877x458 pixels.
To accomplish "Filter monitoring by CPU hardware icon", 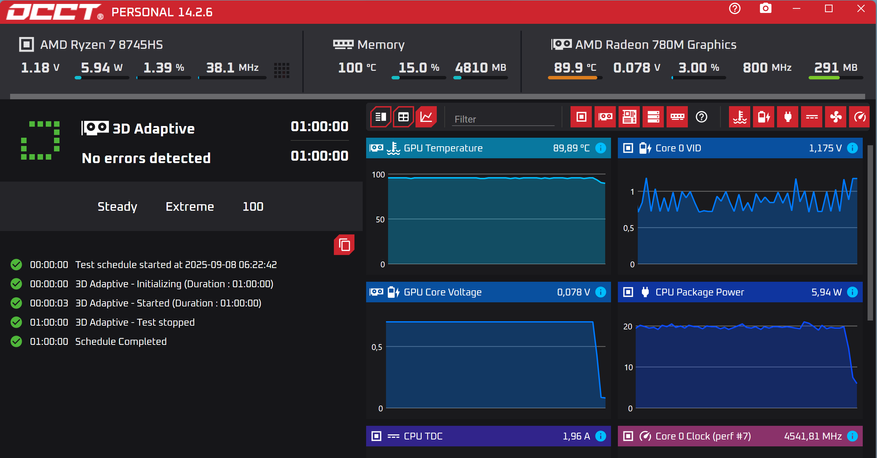I will coord(581,117).
